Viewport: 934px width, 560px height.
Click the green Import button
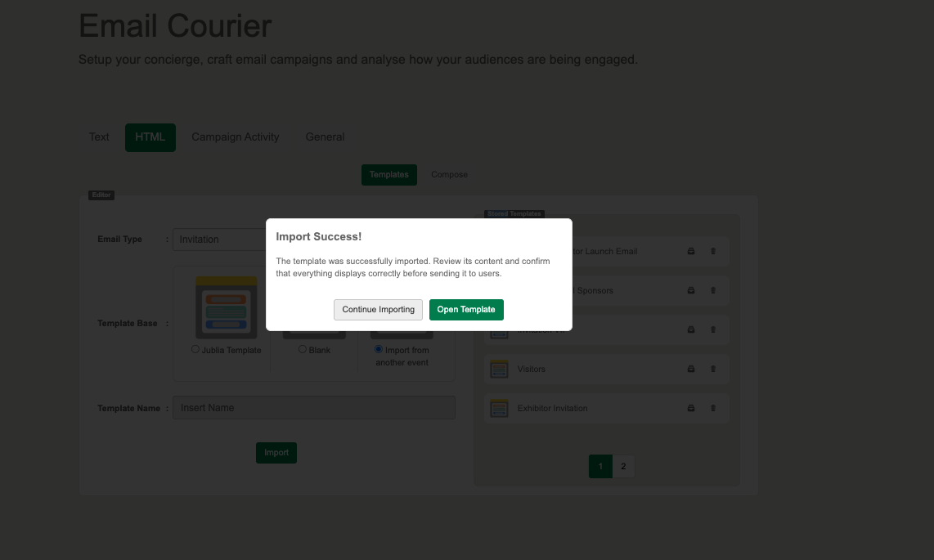(276, 453)
